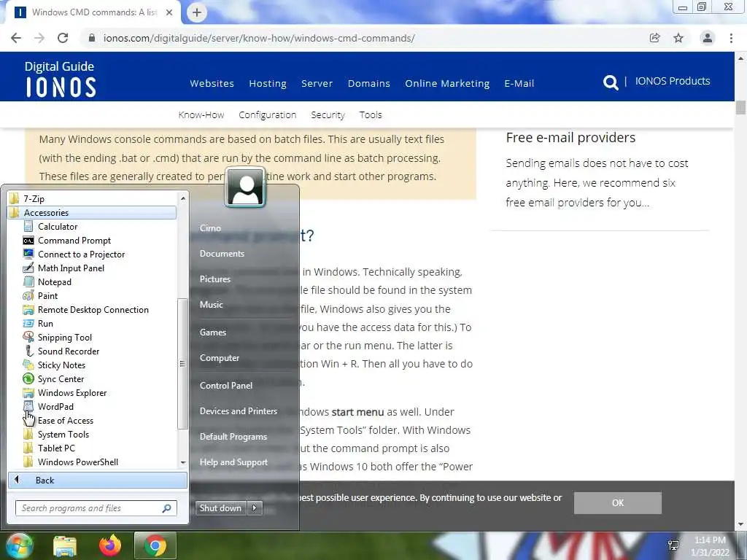The height and width of the screenshot is (560, 747).
Task: Open Shut down options arrow
Action: click(x=255, y=508)
